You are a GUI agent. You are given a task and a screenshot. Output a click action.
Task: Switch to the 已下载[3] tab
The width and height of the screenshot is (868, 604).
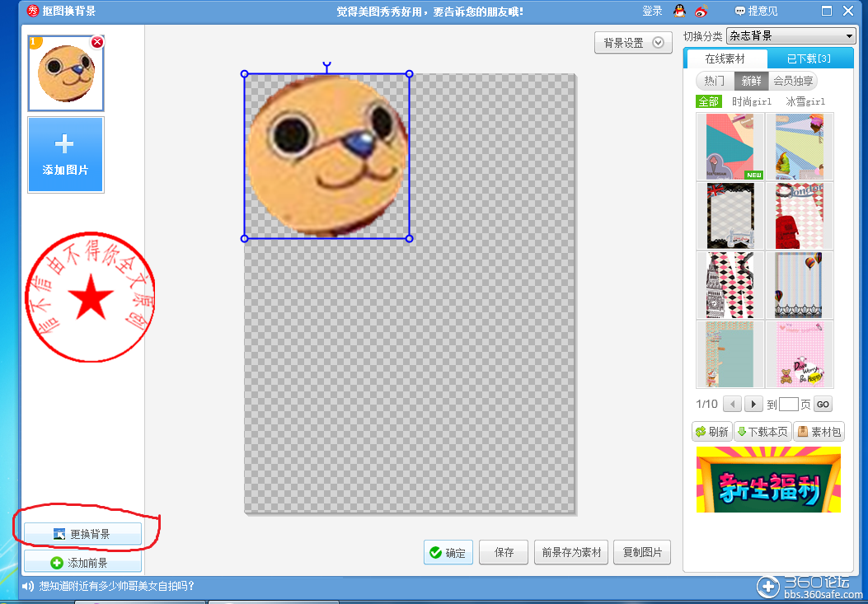pyautogui.click(x=809, y=59)
